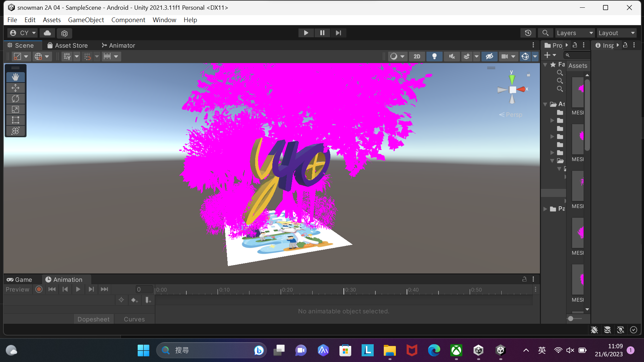644x362 pixels.
Task: Click the Gizmos toggle icon
Action: pos(525,56)
